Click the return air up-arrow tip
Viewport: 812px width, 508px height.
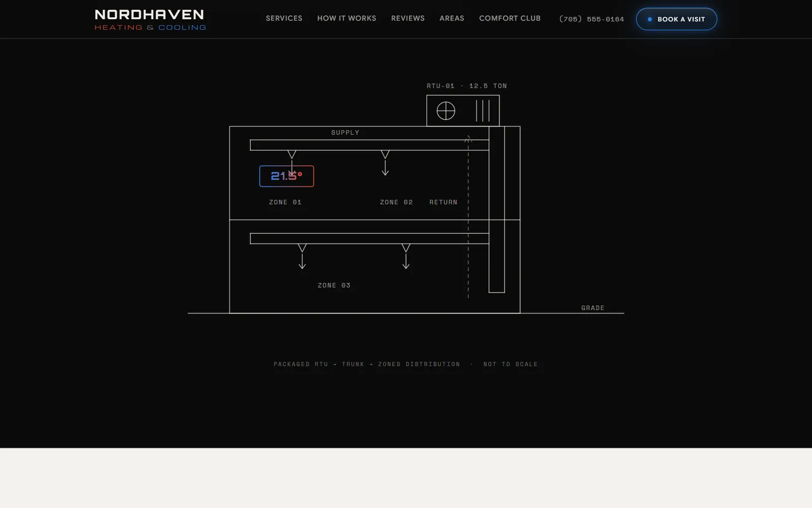[x=468, y=138]
